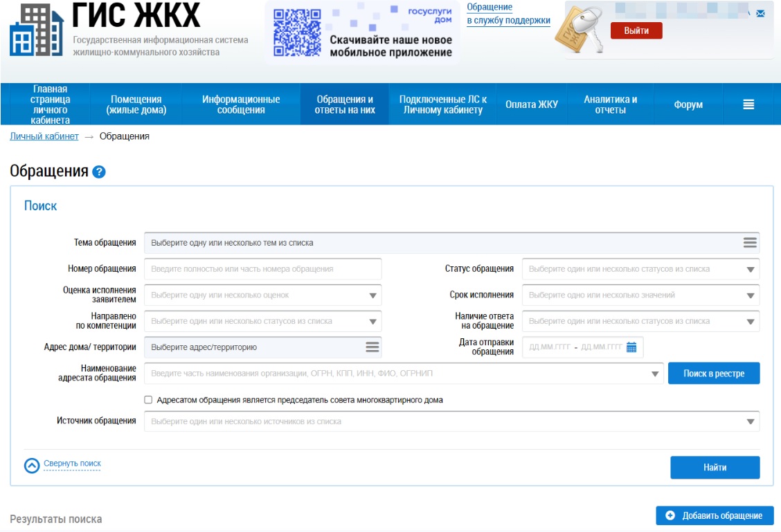The width and height of the screenshot is (781, 532).
Task: Open the calendar date picker icon
Action: 631,347
